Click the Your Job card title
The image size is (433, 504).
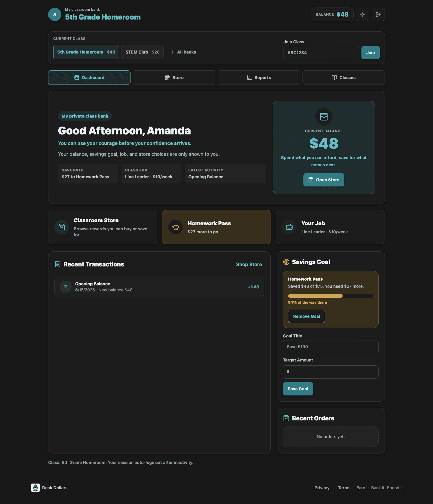pos(313,223)
